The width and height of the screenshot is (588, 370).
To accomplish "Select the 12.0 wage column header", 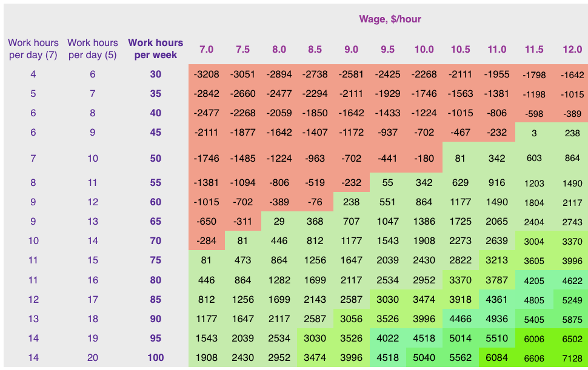I will click(571, 50).
